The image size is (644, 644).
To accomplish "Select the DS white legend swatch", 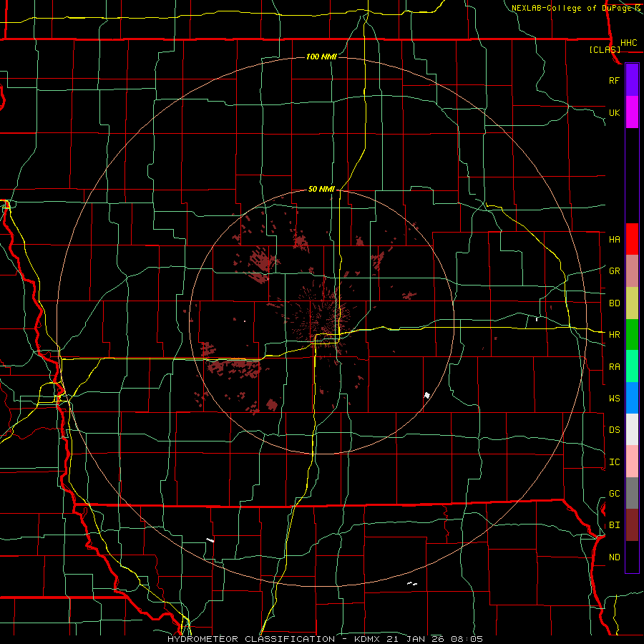I will tap(632, 429).
